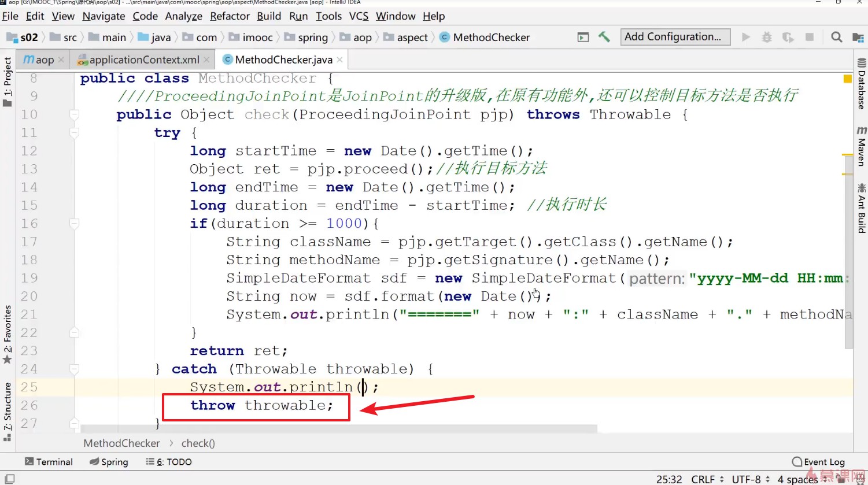Open the Edit menu
This screenshot has width=868, height=485.
pos(35,16)
